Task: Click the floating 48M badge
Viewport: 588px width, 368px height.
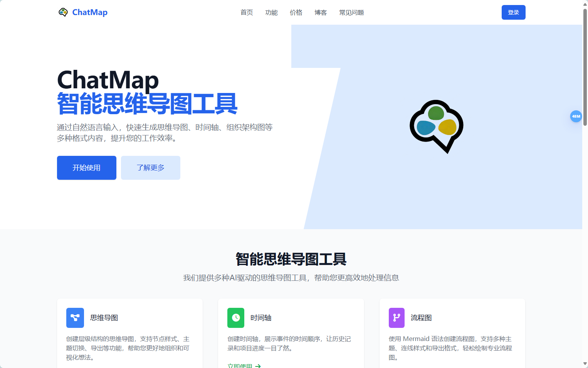Action: (x=576, y=116)
